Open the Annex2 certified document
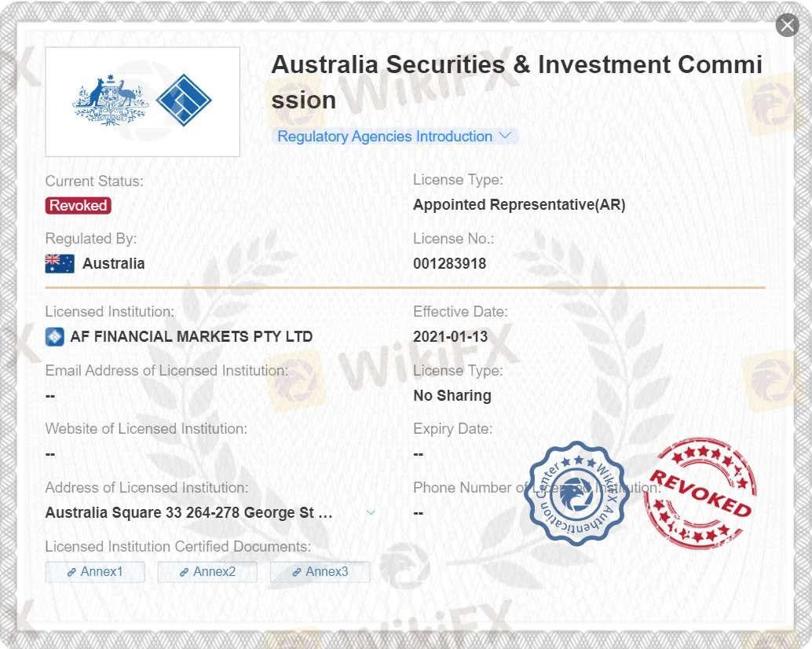The height and width of the screenshot is (649, 812). tap(207, 572)
